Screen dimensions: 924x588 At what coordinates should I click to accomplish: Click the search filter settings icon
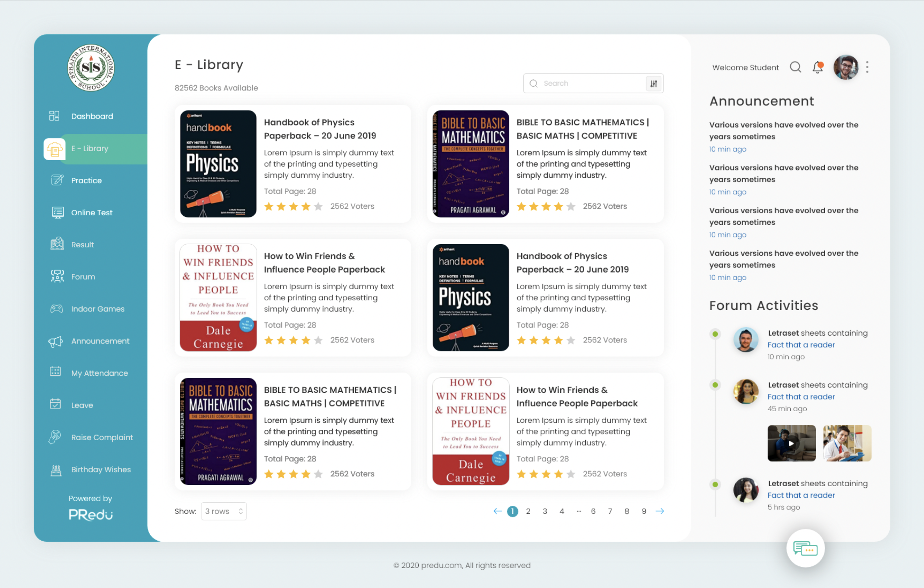(654, 83)
